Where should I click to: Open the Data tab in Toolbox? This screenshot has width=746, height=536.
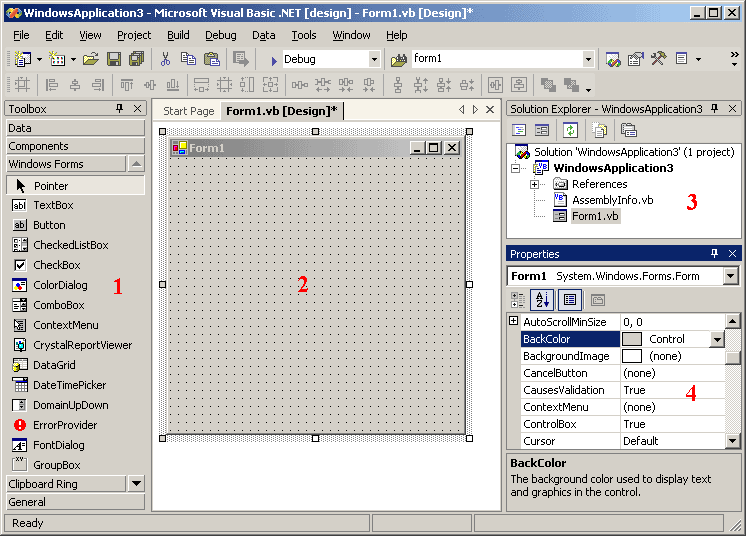click(76, 128)
